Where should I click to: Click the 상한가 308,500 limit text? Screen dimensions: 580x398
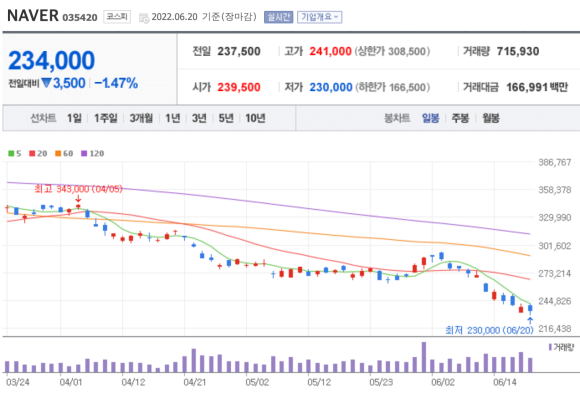(392, 51)
